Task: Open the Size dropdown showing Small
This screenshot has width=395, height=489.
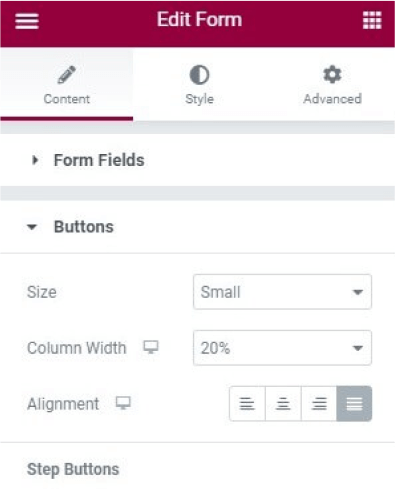Action: (282, 292)
